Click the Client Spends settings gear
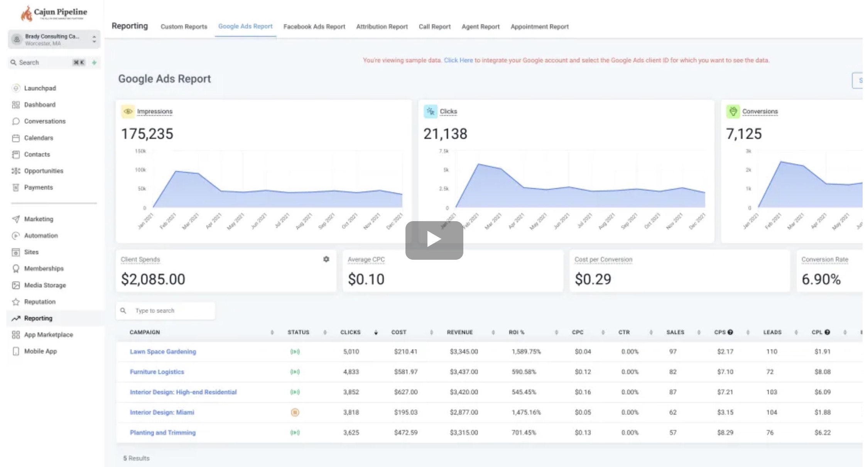 (x=326, y=259)
